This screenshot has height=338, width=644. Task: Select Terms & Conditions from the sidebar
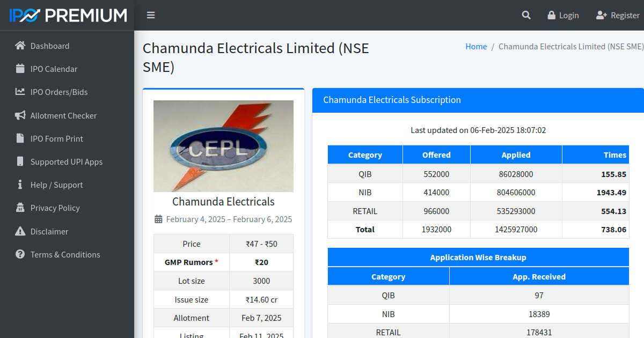64,254
